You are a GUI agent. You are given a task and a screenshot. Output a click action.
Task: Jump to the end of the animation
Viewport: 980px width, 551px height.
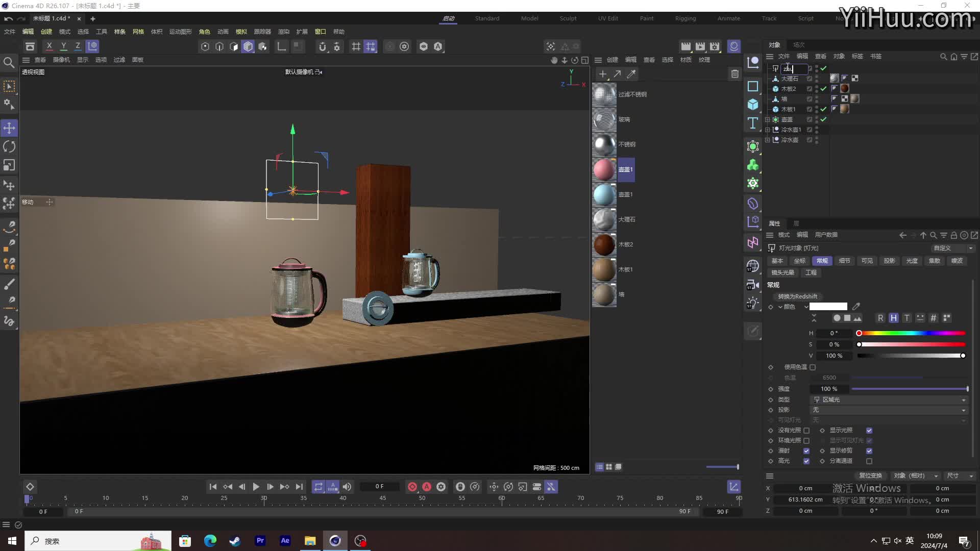coord(299,487)
